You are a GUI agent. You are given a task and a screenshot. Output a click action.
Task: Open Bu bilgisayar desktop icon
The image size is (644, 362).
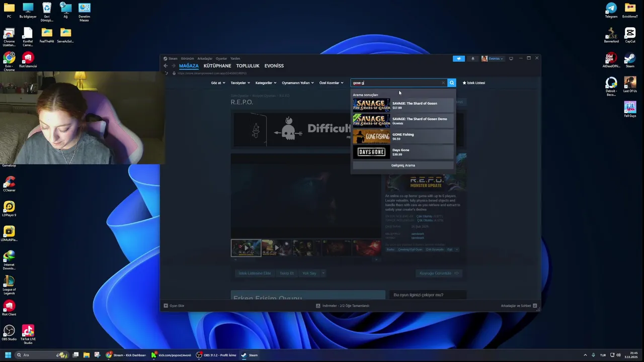pos(28,11)
